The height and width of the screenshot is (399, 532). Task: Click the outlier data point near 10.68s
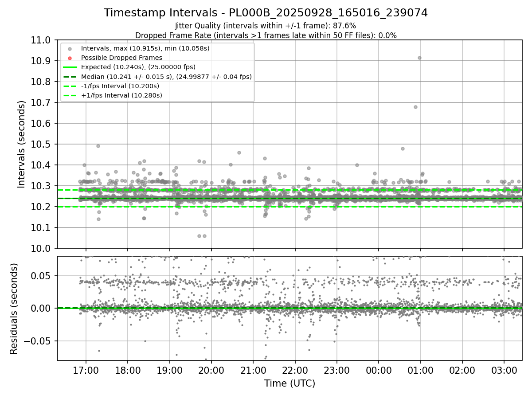tap(415, 107)
